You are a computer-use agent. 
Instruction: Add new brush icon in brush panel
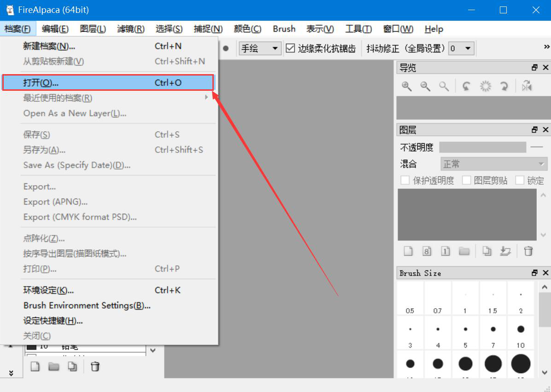[35, 367]
